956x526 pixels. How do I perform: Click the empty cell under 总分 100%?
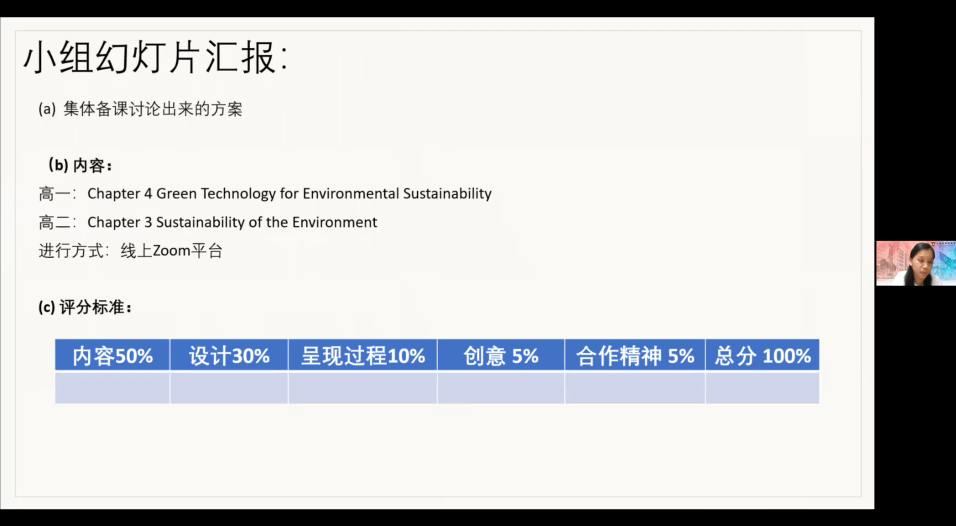(x=762, y=388)
